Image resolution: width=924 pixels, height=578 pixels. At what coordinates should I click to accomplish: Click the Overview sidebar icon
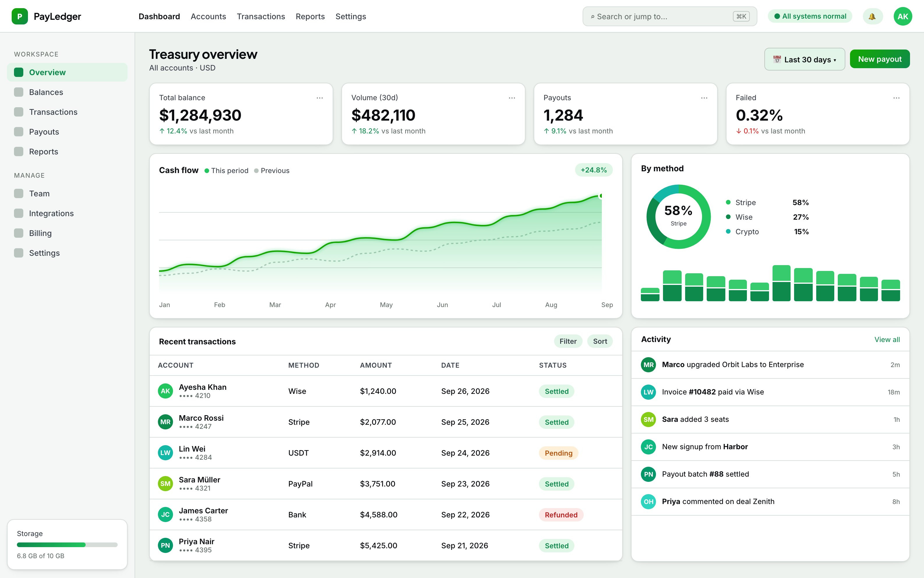click(x=19, y=72)
